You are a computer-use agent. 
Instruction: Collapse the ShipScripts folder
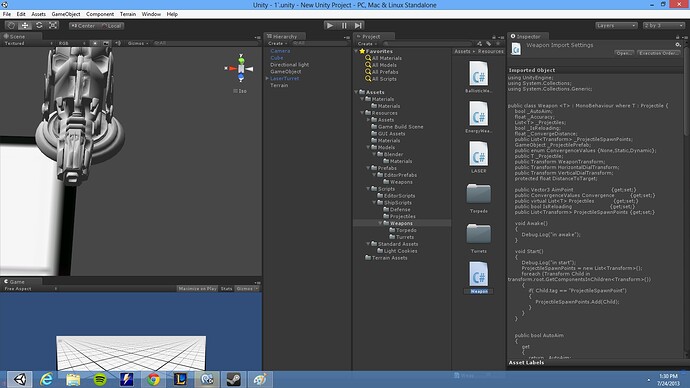pyautogui.click(x=374, y=203)
